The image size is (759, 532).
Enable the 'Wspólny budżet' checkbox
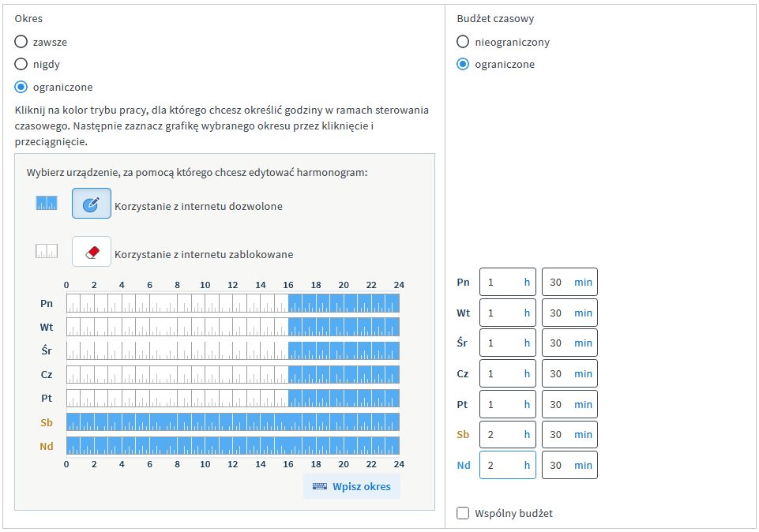point(463,514)
